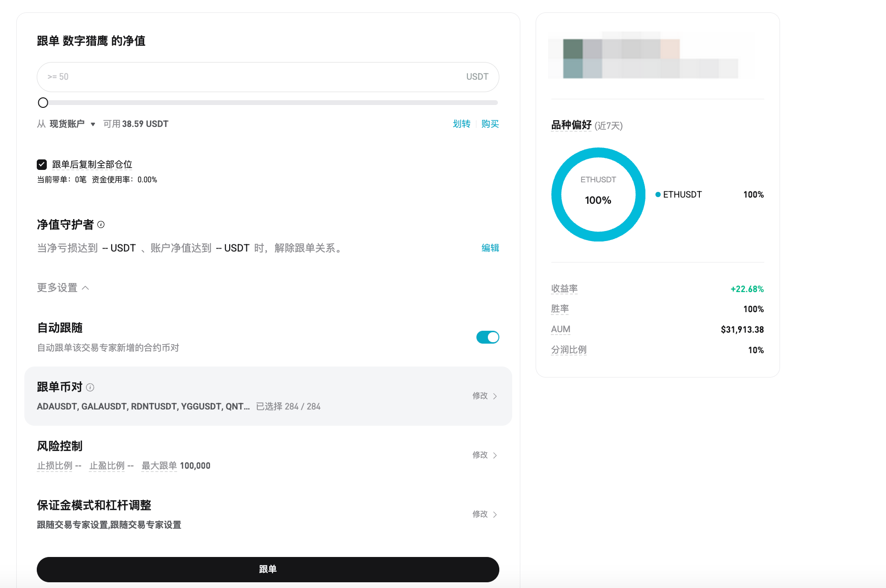The width and height of the screenshot is (886, 588).
Task: Click the black 跟单 submit button
Action: (x=268, y=569)
